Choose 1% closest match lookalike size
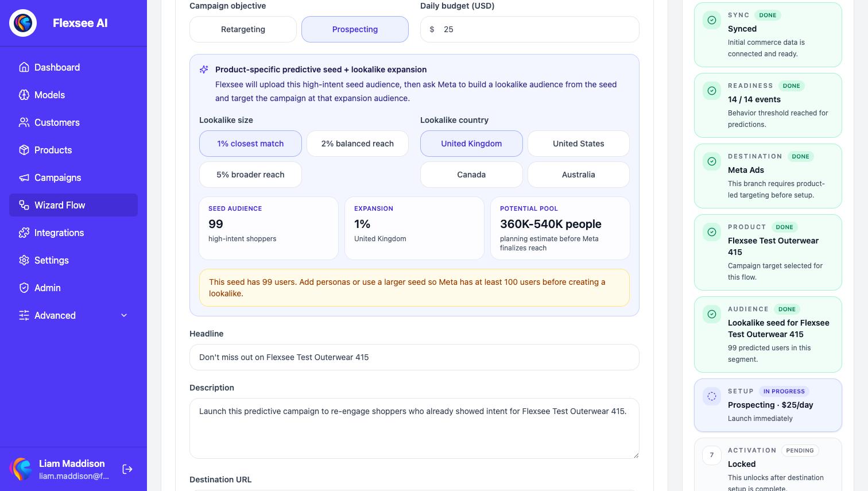 click(x=250, y=144)
